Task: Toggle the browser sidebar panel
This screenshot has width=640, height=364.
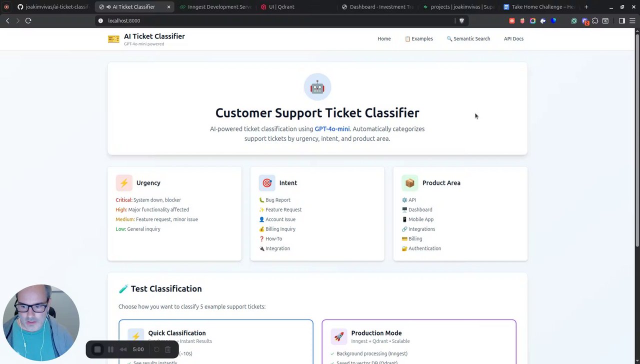Action: 621,20
